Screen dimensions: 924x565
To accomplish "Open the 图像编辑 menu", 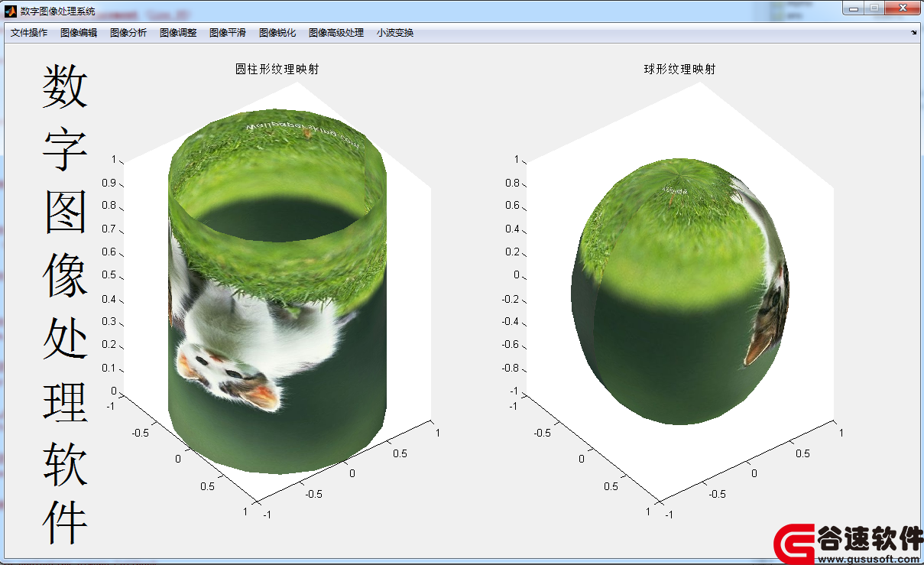I will point(79,33).
